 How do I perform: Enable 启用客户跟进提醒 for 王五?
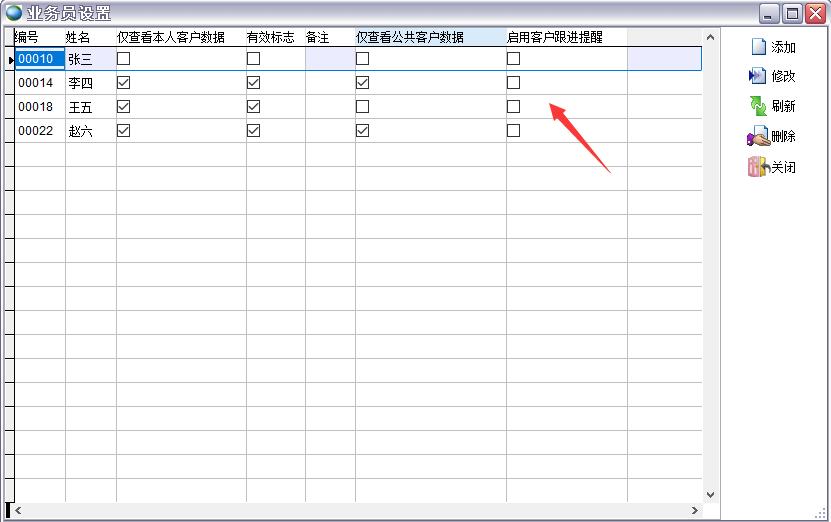(513, 106)
